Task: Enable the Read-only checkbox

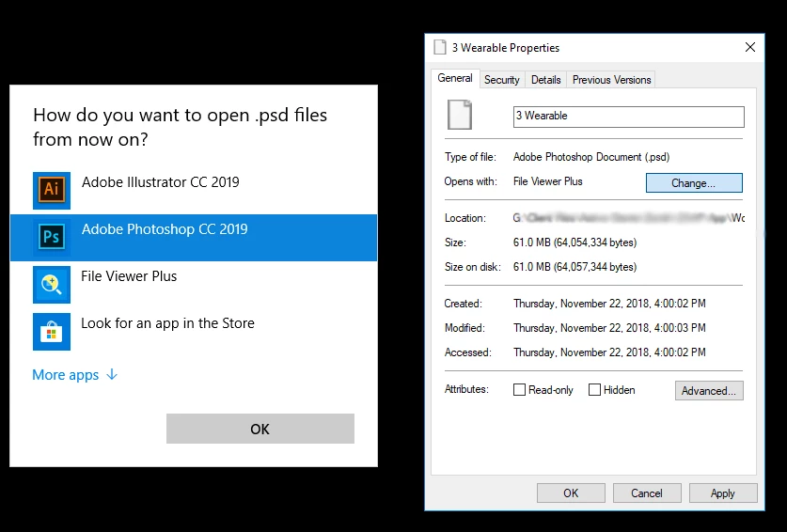Action: [x=519, y=390]
